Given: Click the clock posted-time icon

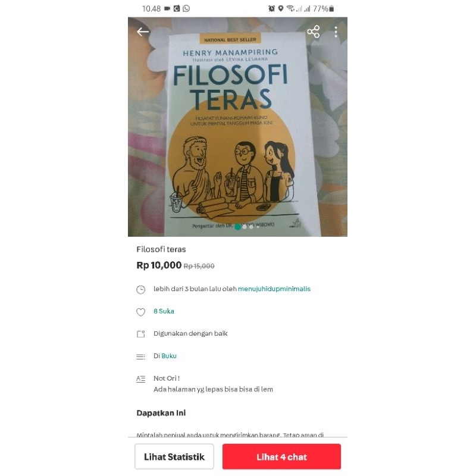Looking at the screenshot, I should coord(140,290).
